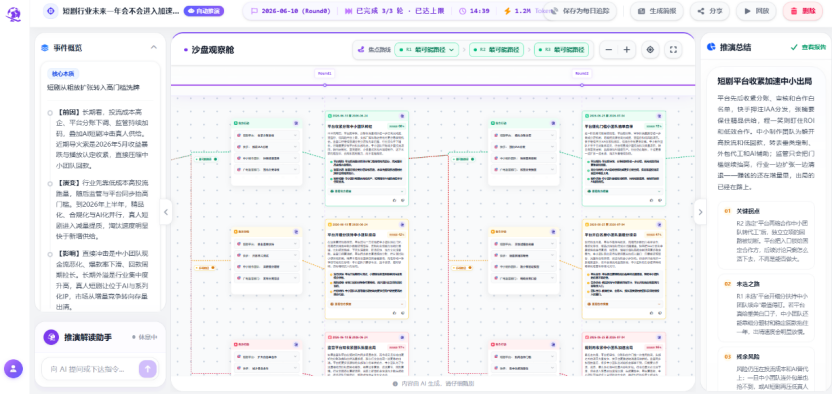Expand 短剧平台 row in Round1 green action card
832x394 pixels.
coord(267,135)
